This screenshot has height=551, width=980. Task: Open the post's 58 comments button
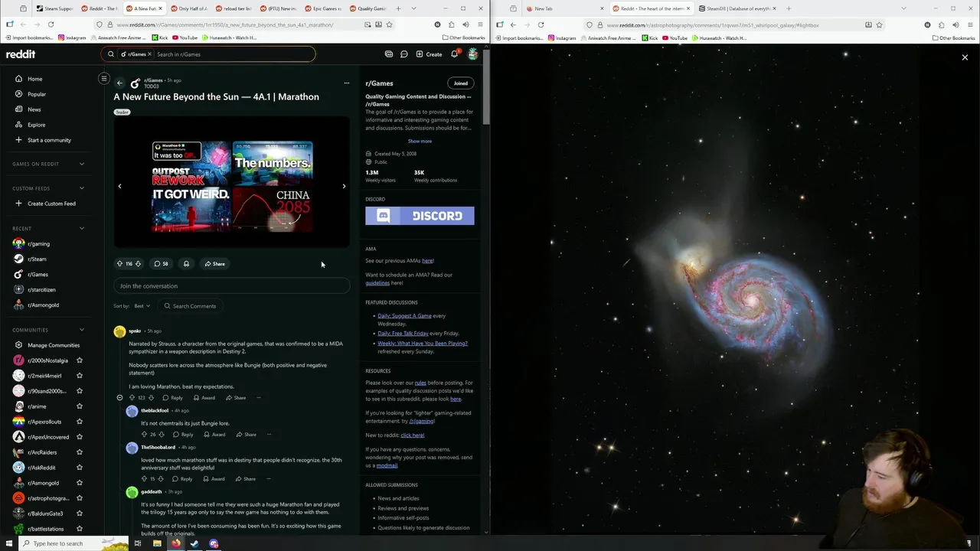tap(161, 264)
